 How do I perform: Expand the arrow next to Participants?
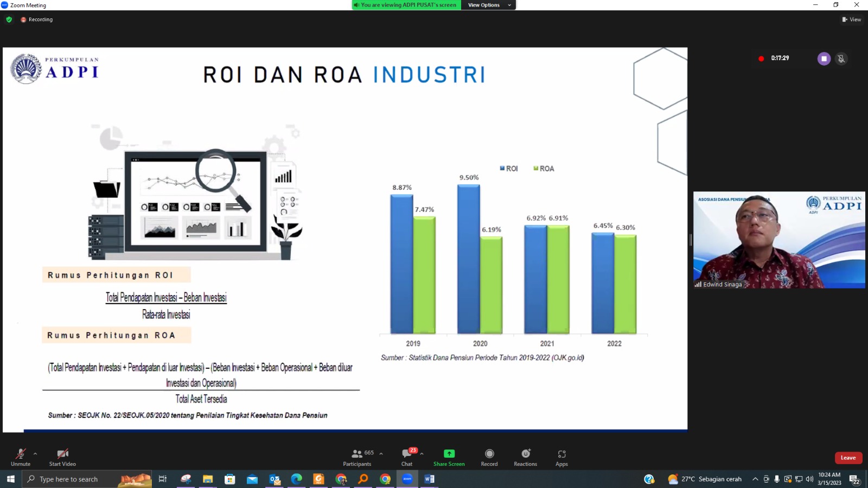point(381,453)
